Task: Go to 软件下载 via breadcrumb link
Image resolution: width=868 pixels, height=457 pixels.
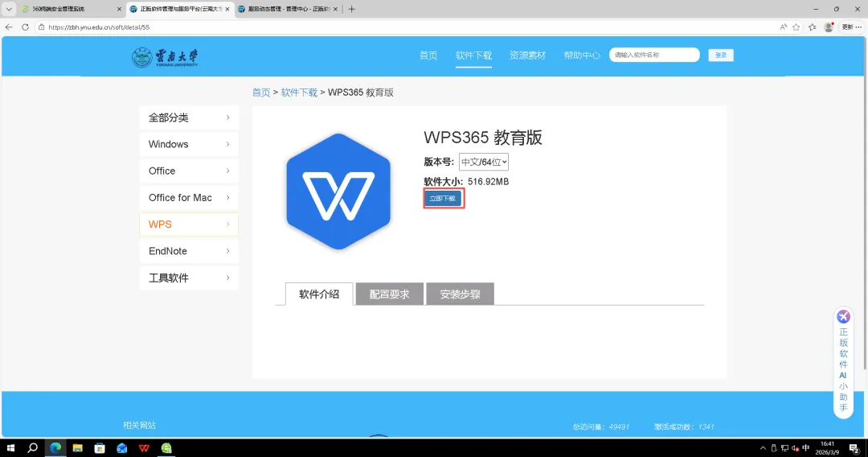Action: pos(299,93)
